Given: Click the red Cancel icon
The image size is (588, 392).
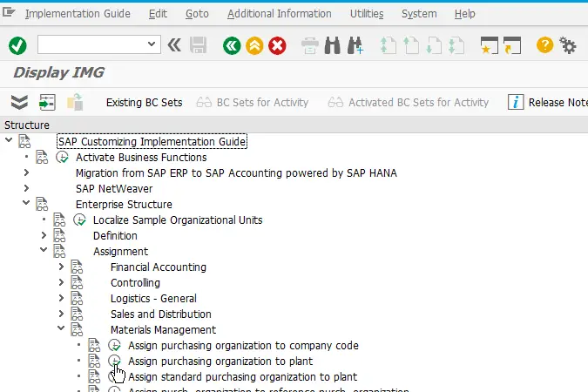Looking at the screenshot, I should 277,46.
